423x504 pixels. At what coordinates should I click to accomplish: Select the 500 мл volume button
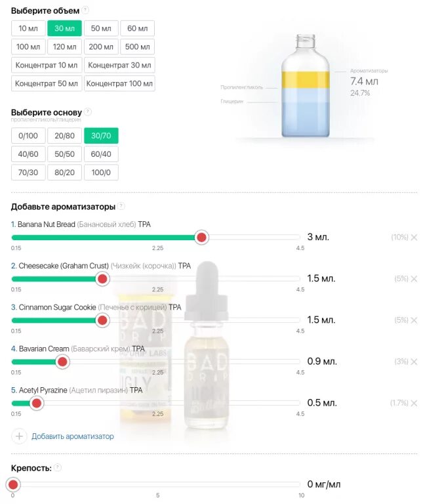click(x=137, y=47)
